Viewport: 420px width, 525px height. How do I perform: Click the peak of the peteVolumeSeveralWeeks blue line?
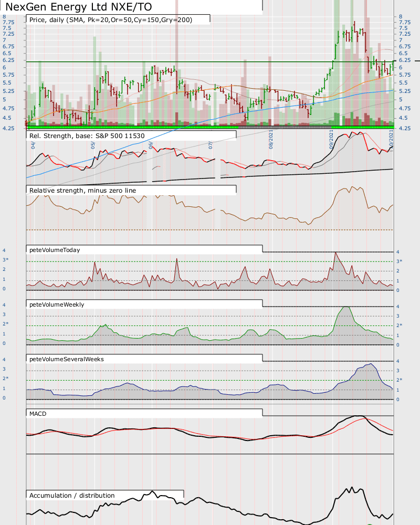371,364
